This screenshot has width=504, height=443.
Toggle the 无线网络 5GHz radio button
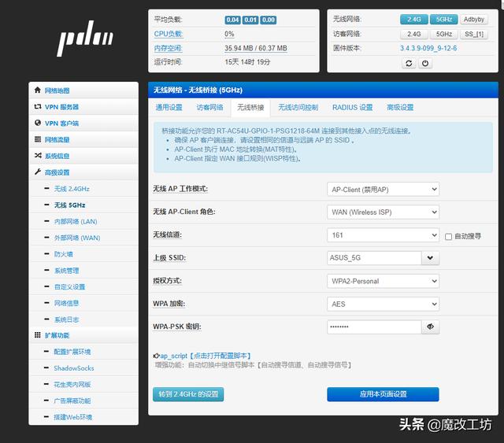444,19
